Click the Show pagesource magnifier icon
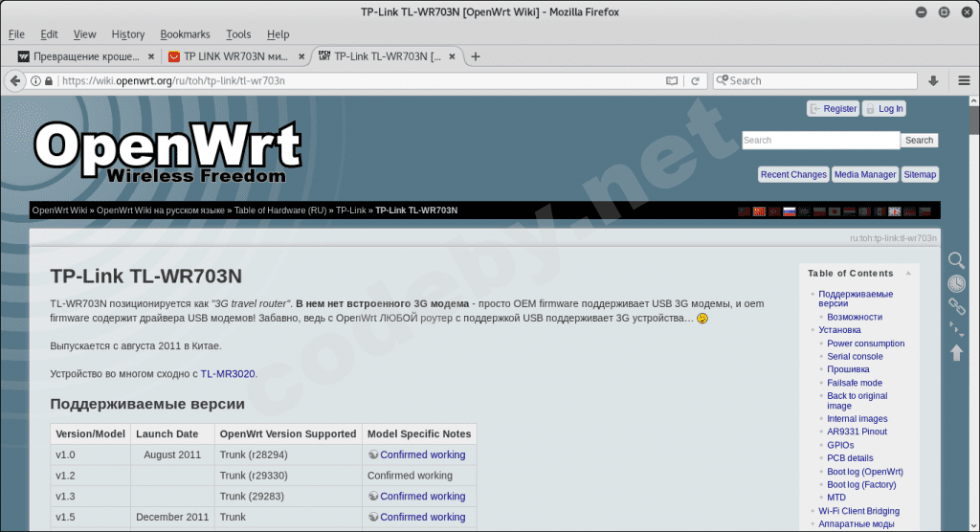Viewport: 980px width, 532px height. click(x=956, y=260)
